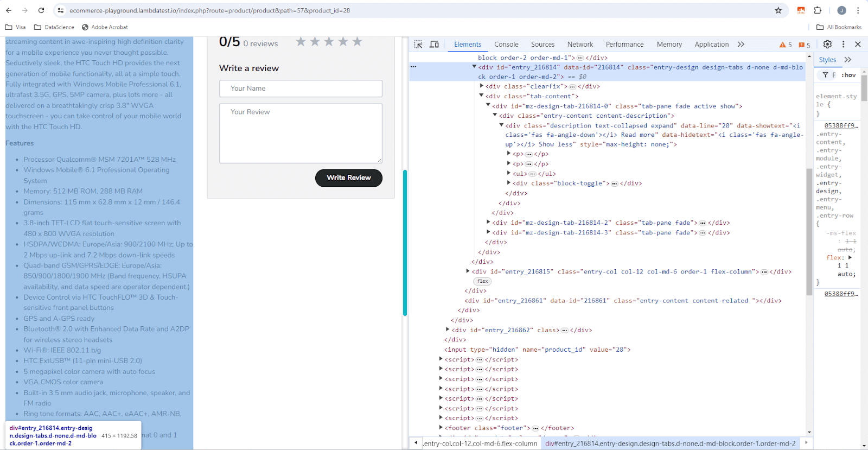Image resolution: width=868 pixels, height=450 pixels.
Task: Toggle the :hov element state button
Action: (x=848, y=75)
